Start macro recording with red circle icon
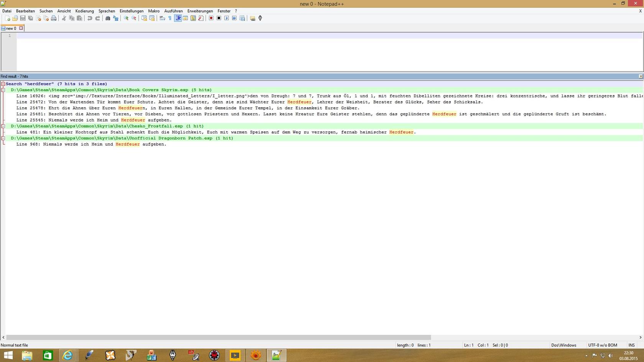 pyautogui.click(x=211, y=18)
